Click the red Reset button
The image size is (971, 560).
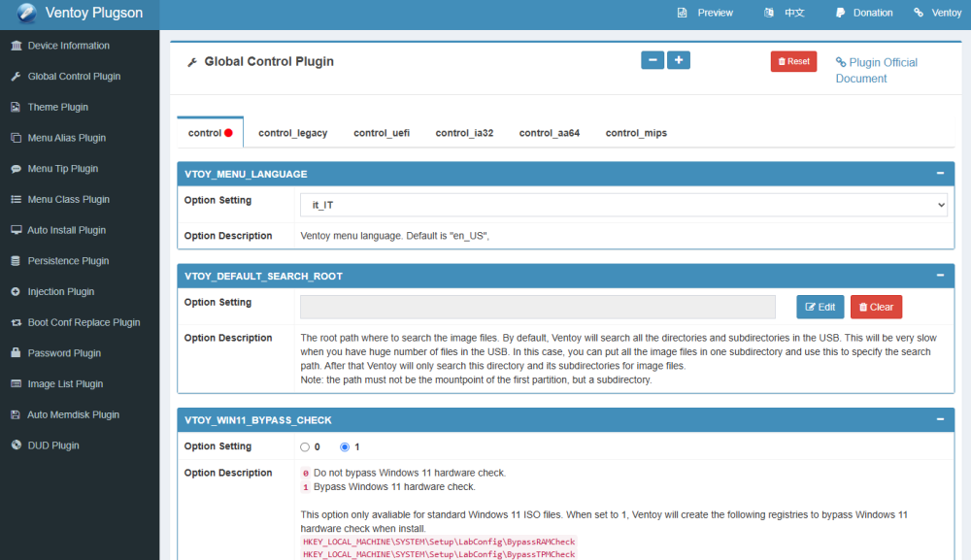click(x=794, y=61)
